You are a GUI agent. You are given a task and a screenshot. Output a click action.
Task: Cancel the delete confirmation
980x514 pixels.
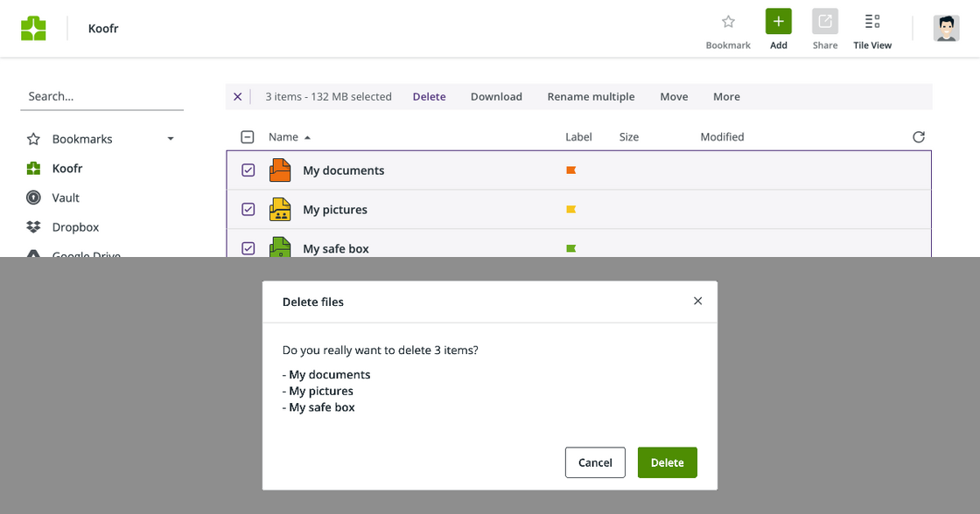[595, 462]
